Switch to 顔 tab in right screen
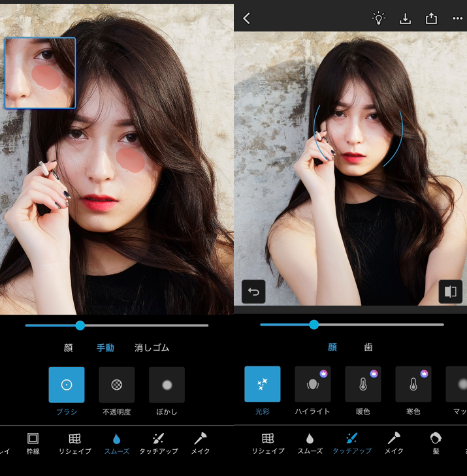Image resolution: width=467 pixels, height=476 pixels. point(332,347)
